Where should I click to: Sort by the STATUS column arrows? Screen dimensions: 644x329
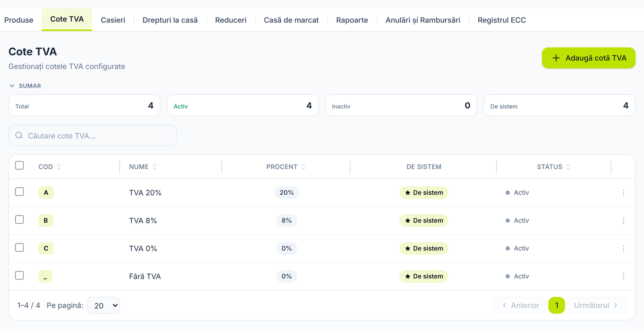point(568,167)
